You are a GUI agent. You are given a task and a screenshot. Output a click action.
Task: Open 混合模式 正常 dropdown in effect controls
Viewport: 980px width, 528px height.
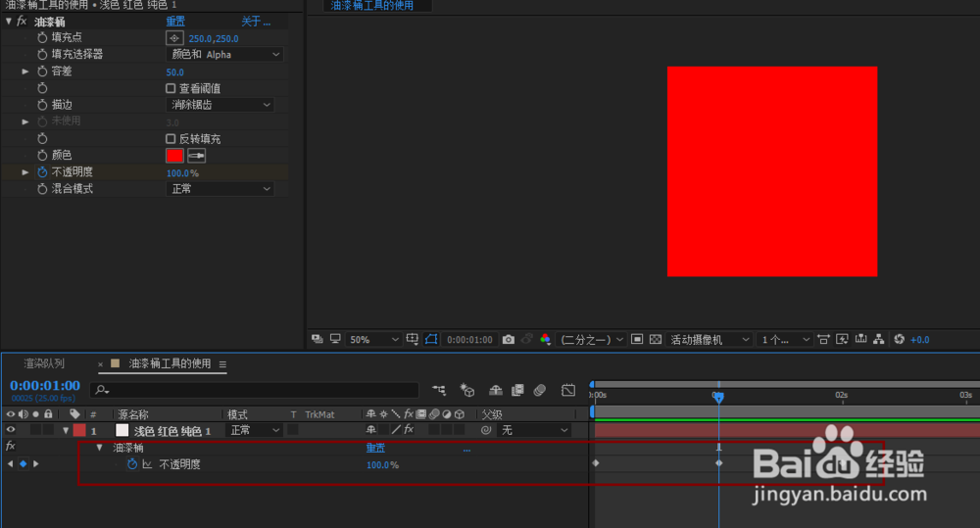[220, 189]
